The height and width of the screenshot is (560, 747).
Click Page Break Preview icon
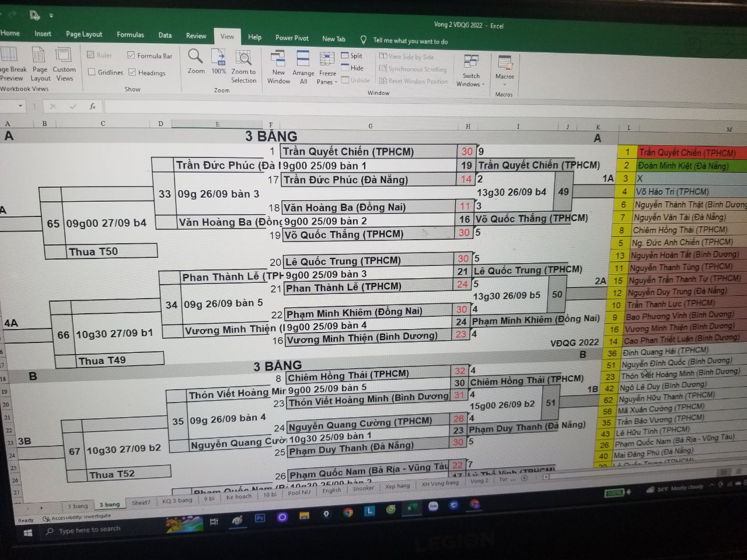point(9,54)
